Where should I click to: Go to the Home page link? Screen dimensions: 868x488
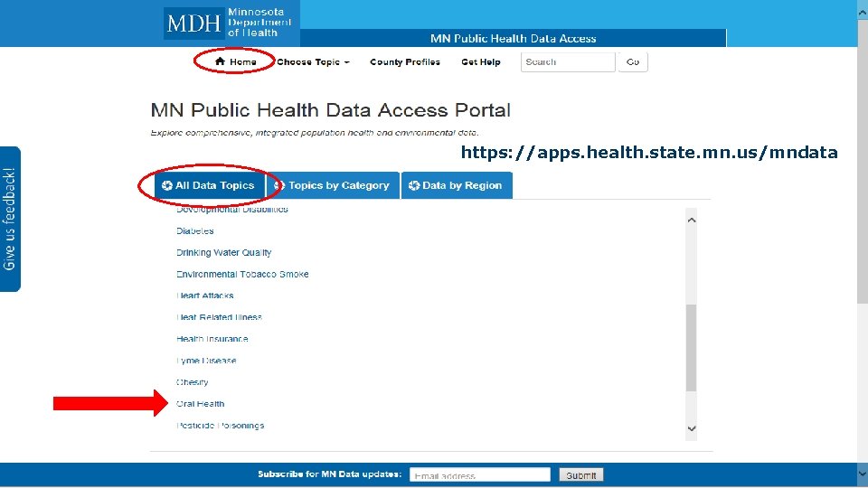(236, 61)
